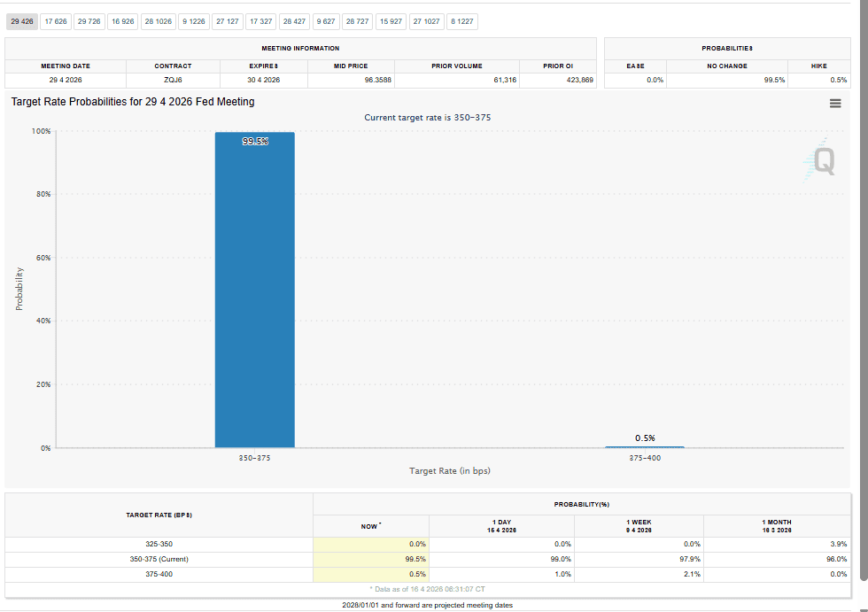The height and width of the screenshot is (612, 868).
Task: Open the 29 726 meeting date tab
Action: [89, 21]
